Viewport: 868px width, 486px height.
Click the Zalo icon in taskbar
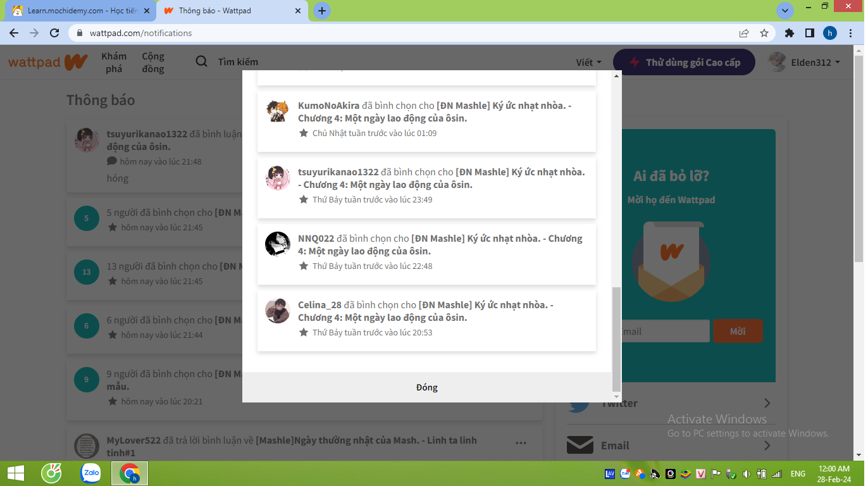click(x=91, y=473)
